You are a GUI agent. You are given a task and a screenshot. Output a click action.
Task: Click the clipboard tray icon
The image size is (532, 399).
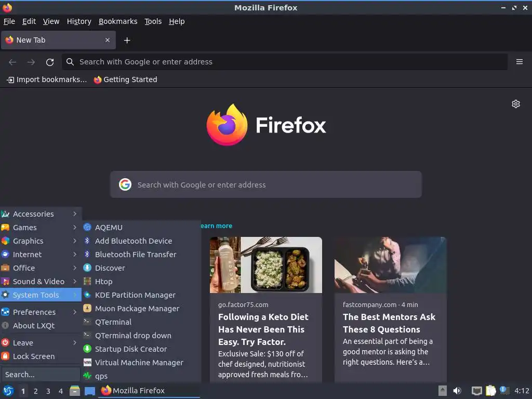[x=490, y=391]
